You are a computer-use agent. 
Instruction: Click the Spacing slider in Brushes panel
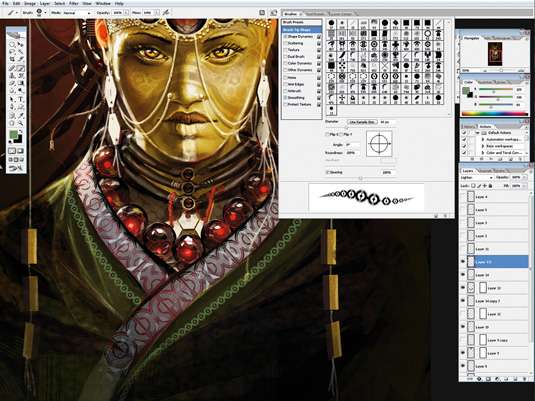click(x=360, y=178)
